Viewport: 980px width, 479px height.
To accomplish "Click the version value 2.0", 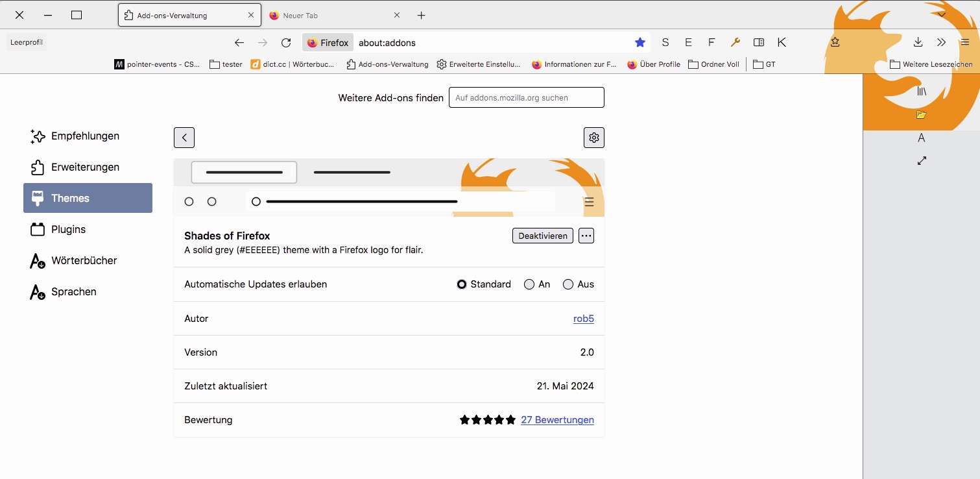I will coord(587,352).
